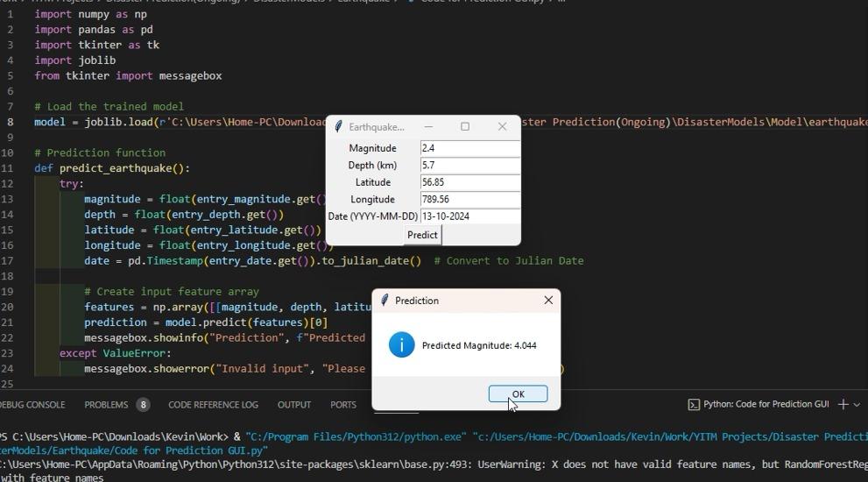This screenshot has height=482, width=868.
Task: Click the 'Date (YYYY-MM-DD)' label
Action: point(372,216)
